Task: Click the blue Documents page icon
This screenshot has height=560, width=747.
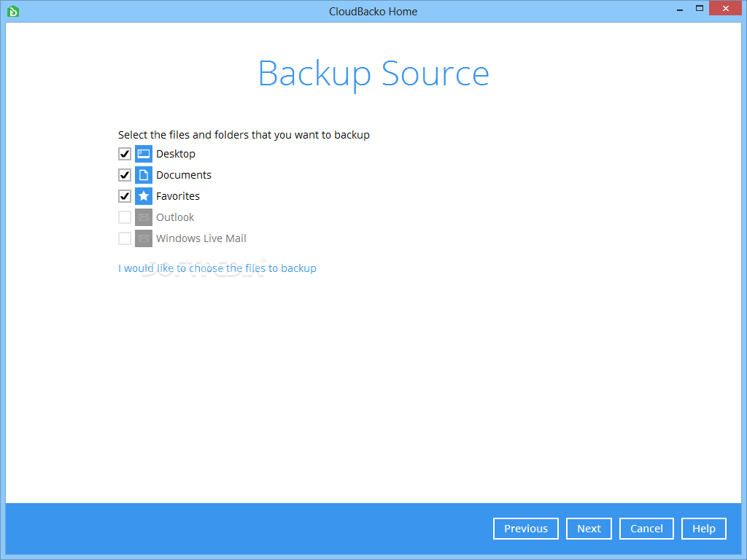Action: (x=144, y=175)
